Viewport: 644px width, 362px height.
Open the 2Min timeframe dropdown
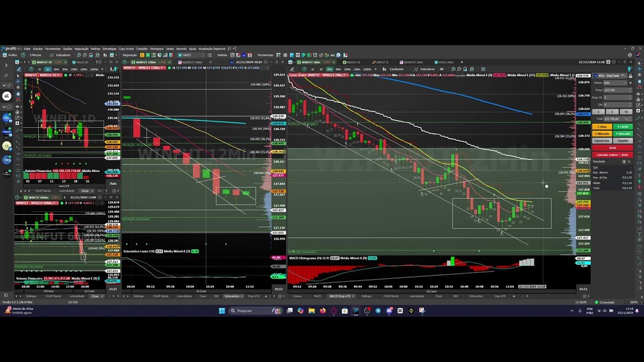(x=329, y=69)
